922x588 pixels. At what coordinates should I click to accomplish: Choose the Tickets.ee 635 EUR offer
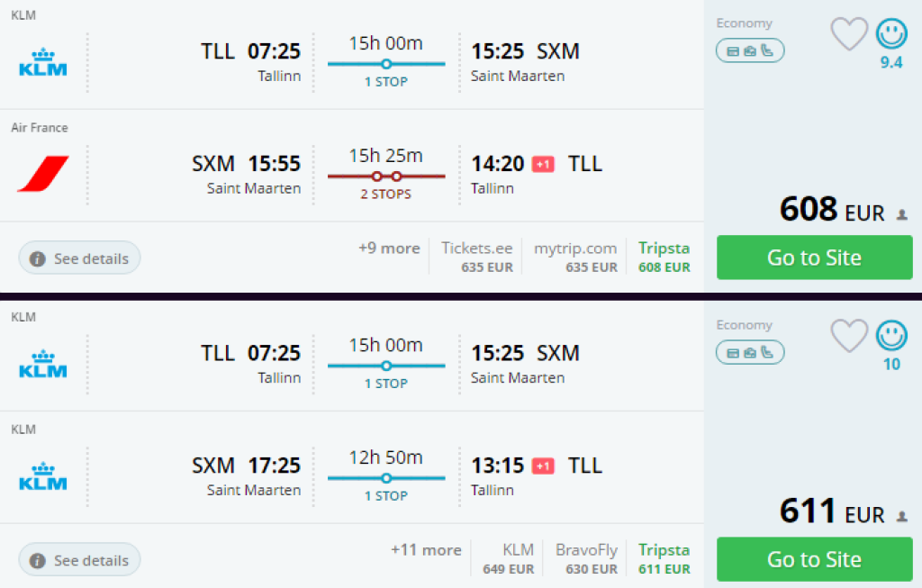[x=476, y=257]
